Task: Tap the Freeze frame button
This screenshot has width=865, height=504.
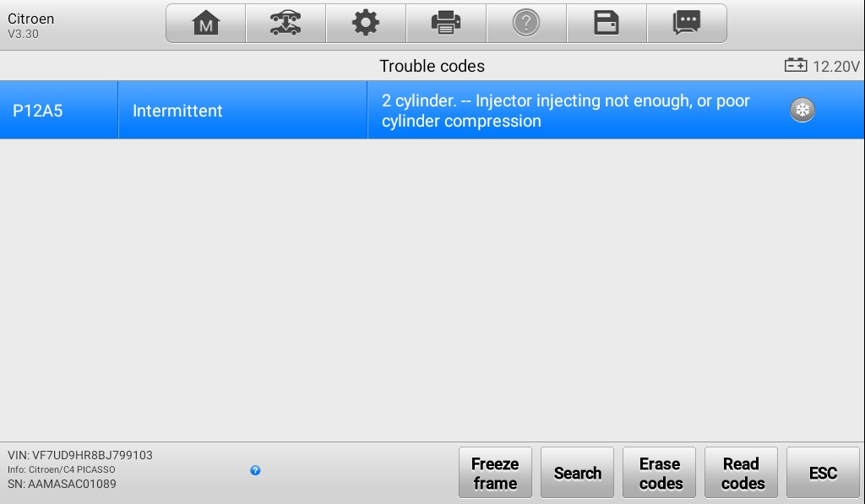Action: (x=495, y=473)
